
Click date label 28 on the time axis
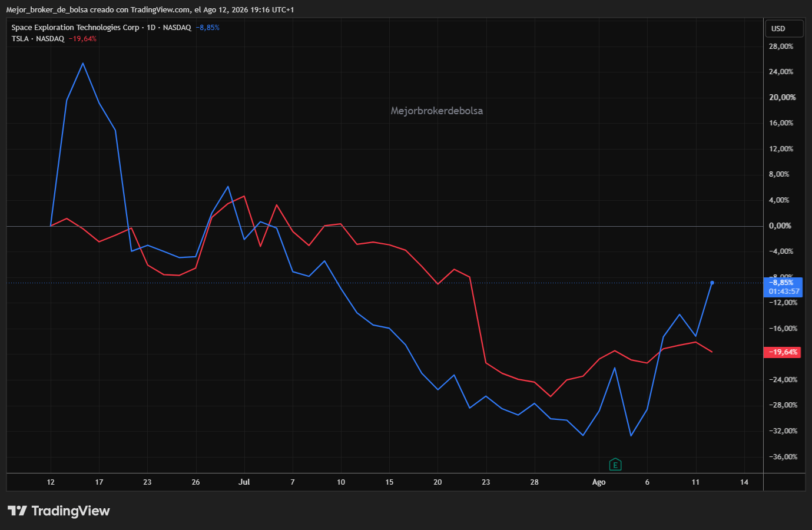pos(534,482)
